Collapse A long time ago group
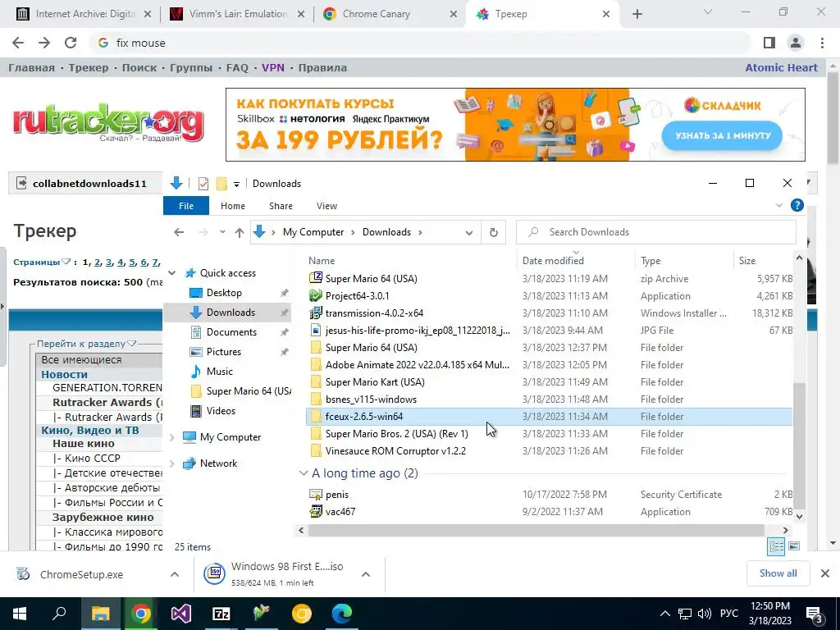The image size is (840, 630). pyautogui.click(x=304, y=473)
